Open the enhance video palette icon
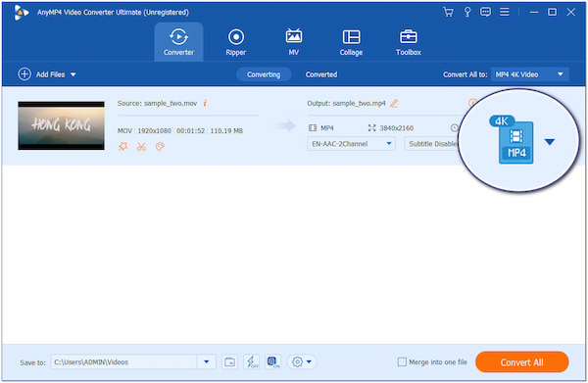The height and width of the screenshot is (383, 588). (x=160, y=147)
